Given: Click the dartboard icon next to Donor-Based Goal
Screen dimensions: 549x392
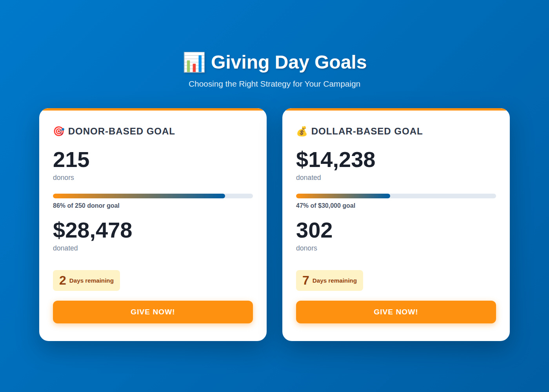Looking at the screenshot, I should tap(59, 131).
